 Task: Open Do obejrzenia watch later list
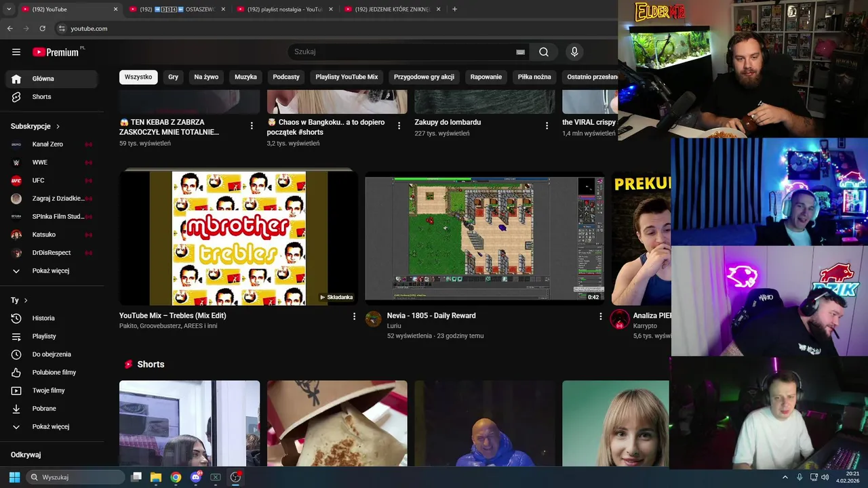click(x=52, y=354)
